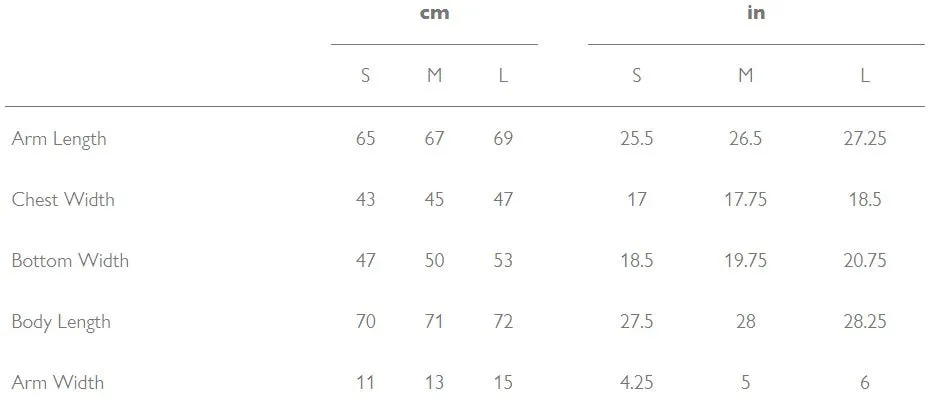Click Bottom Width value 19.75 inches
The height and width of the screenshot is (401, 933).
point(746,261)
